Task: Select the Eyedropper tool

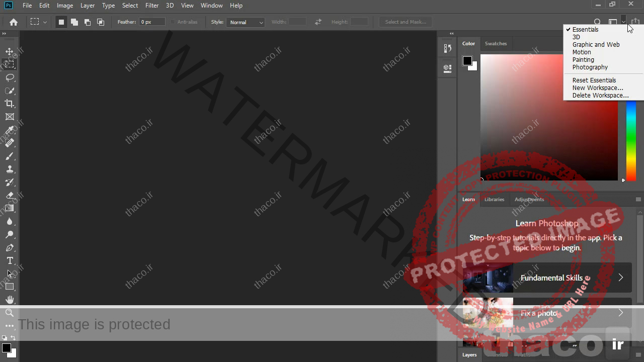Action: click(x=10, y=130)
